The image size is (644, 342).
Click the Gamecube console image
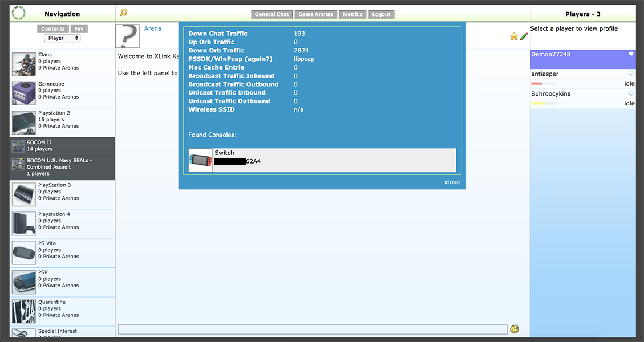pos(24,93)
